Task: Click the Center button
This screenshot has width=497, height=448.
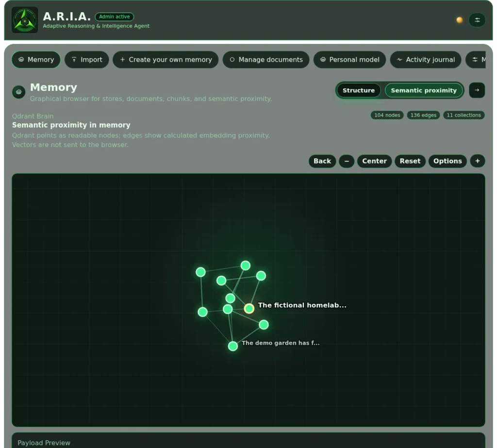Action: (x=374, y=161)
